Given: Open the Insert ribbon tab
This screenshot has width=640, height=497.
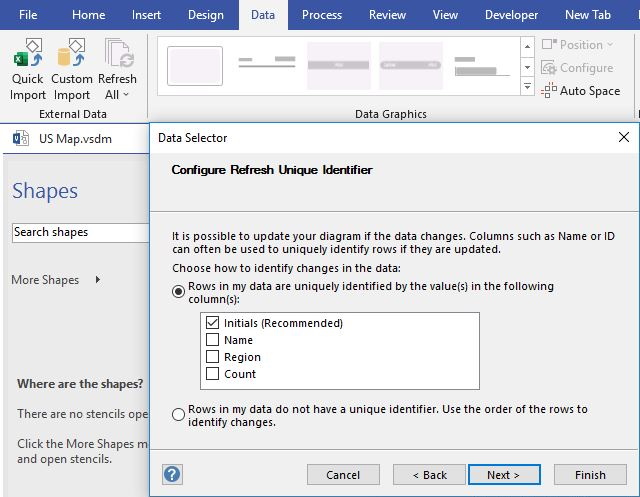Looking at the screenshot, I should click(146, 15).
